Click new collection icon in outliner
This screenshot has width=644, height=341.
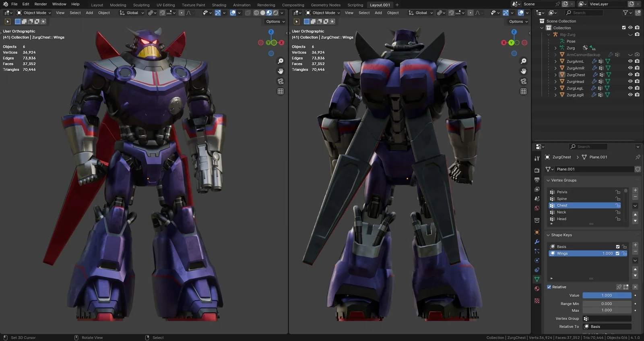pyautogui.click(x=638, y=13)
